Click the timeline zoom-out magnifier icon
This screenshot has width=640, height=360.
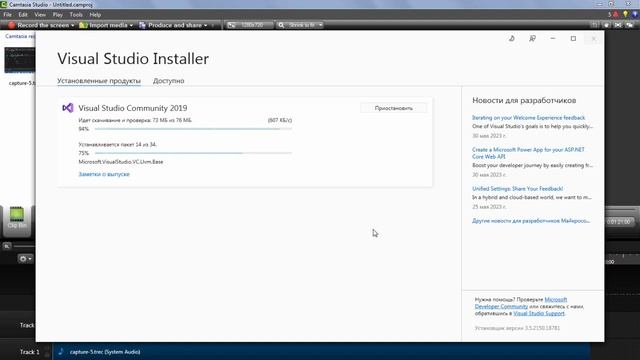[7, 246]
